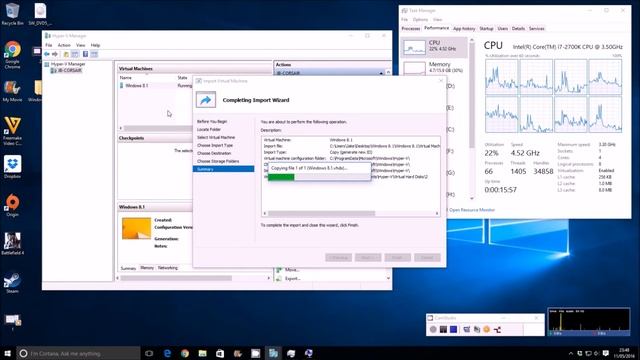
Task: Click the grey round Record button in CamStudio
Action: click(x=433, y=329)
